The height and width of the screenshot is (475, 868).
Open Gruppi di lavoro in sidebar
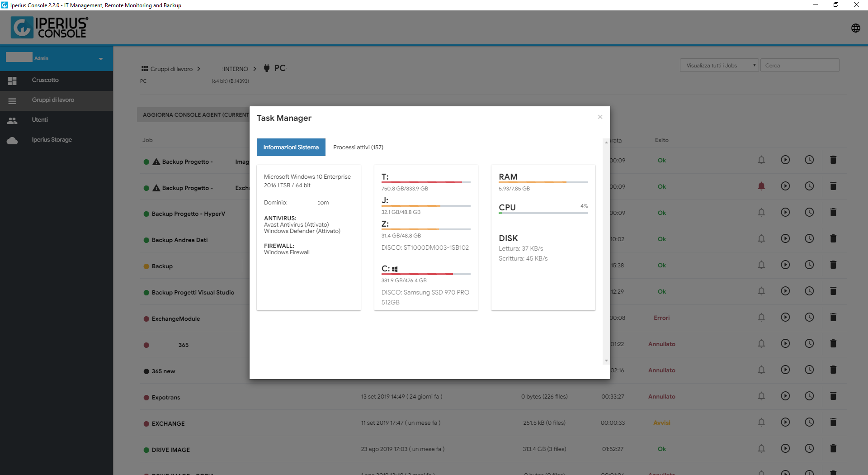53,100
